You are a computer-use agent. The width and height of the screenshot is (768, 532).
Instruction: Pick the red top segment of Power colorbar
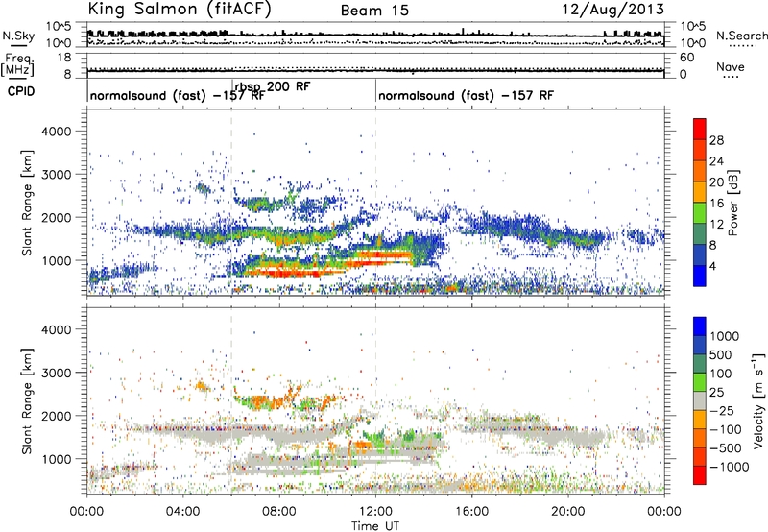[700, 130]
